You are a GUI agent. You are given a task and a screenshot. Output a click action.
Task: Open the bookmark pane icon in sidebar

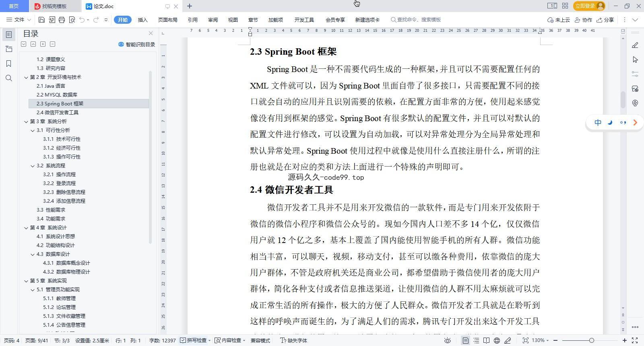coord(9,64)
